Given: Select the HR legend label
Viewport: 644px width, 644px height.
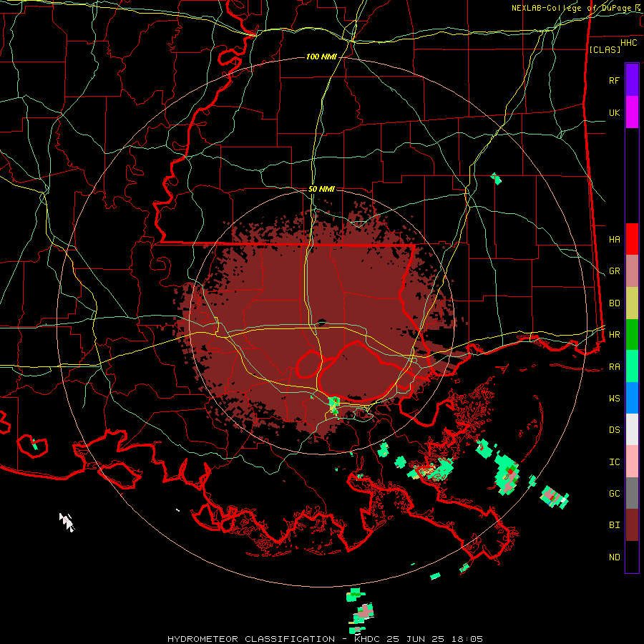Looking at the screenshot, I should [614, 335].
